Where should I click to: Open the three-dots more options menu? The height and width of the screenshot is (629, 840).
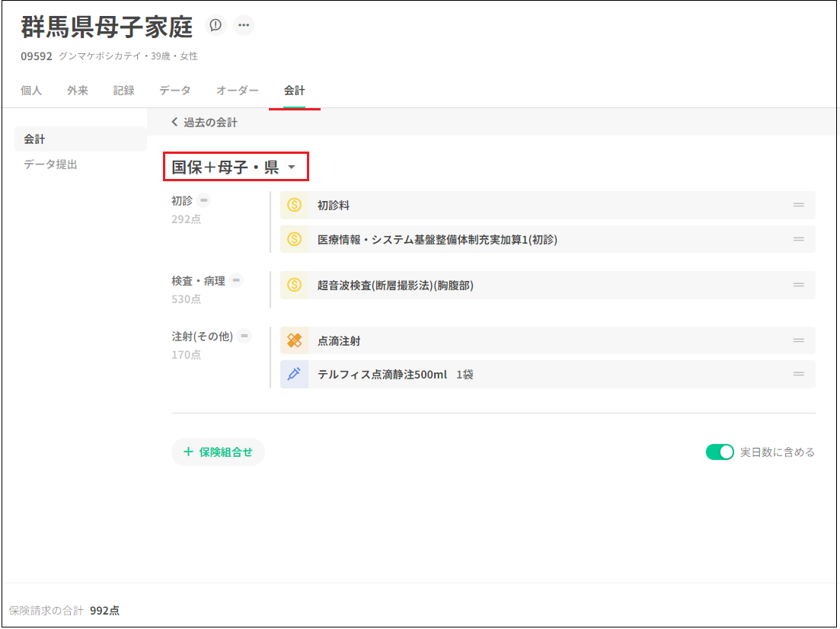(x=244, y=25)
